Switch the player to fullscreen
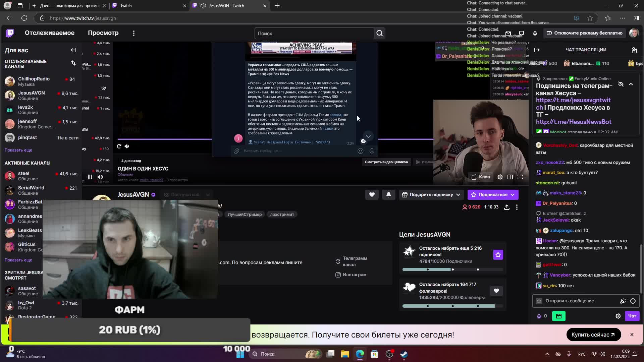Image resolution: width=644 pixels, height=362 pixels. point(520,177)
